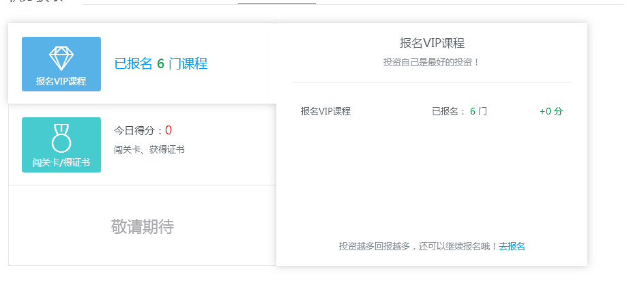Select the 报名VIP课程 label under the diamond

(x=61, y=81)
